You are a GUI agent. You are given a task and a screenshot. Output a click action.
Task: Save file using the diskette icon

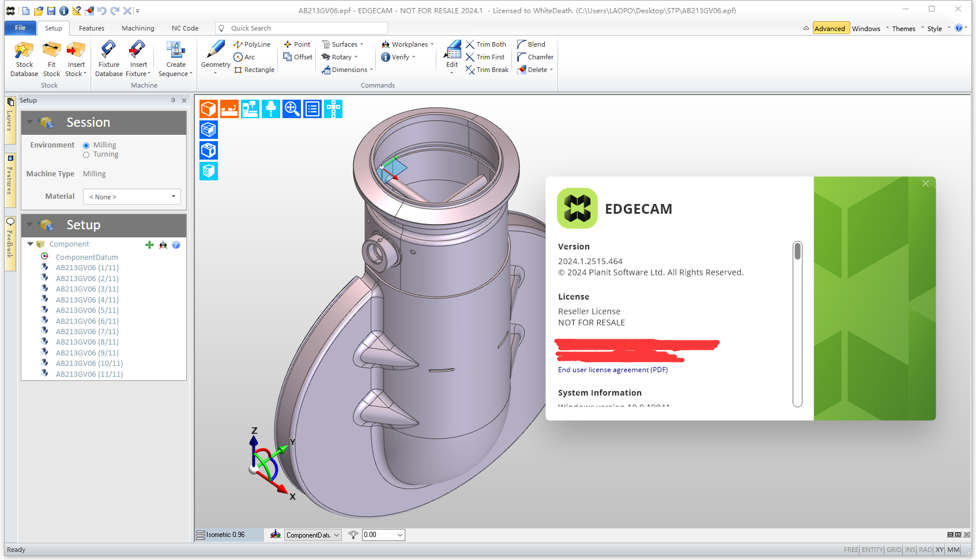(x=51, y=10)
